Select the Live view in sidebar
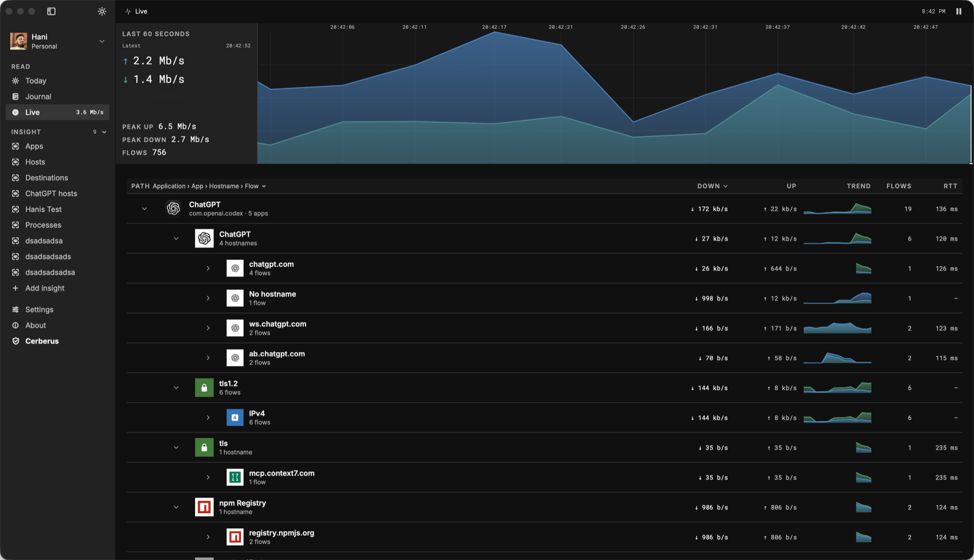The width and height of the screenshot is (974, 560). (57, 112)
